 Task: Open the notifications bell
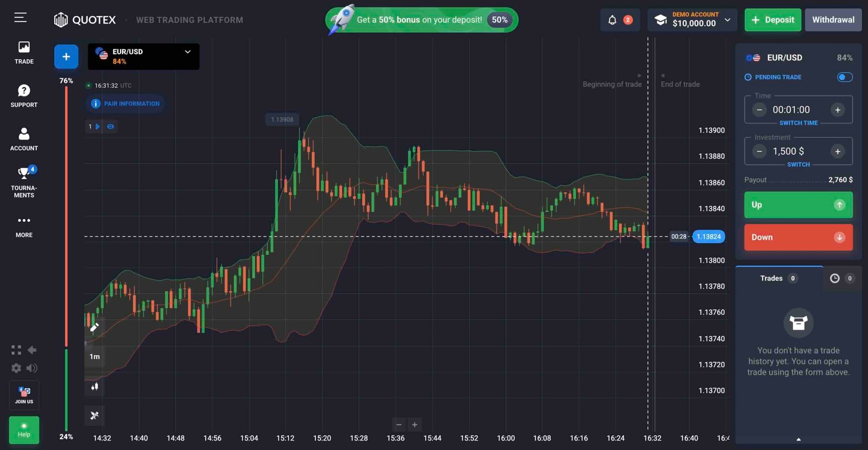[x=612, y=20]
